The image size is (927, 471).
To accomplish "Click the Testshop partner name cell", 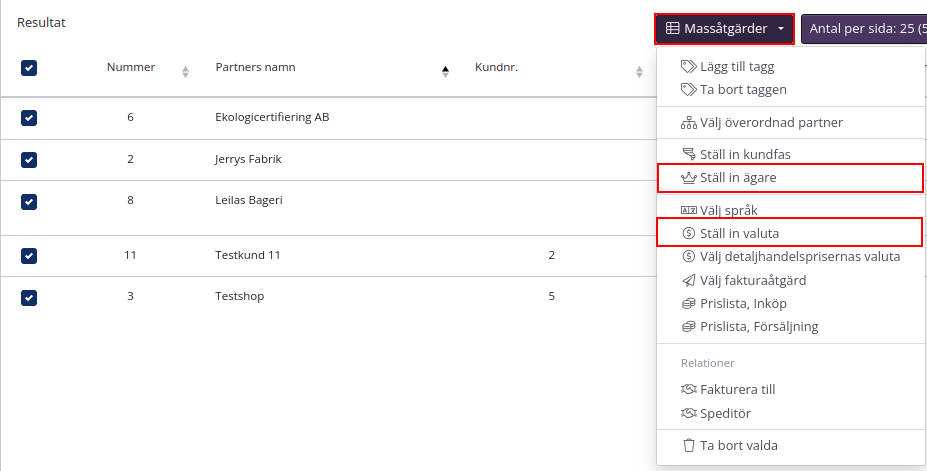I will coord(240,297).
